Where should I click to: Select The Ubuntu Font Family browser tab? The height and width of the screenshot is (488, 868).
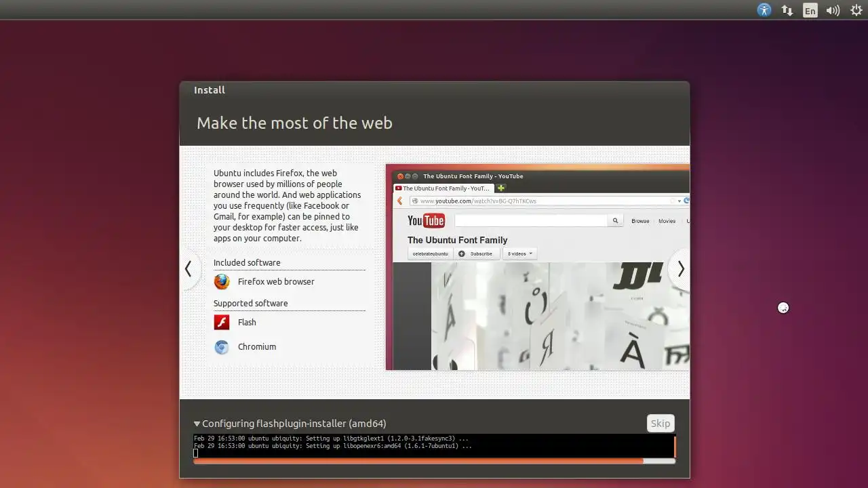tap(444, 188)
